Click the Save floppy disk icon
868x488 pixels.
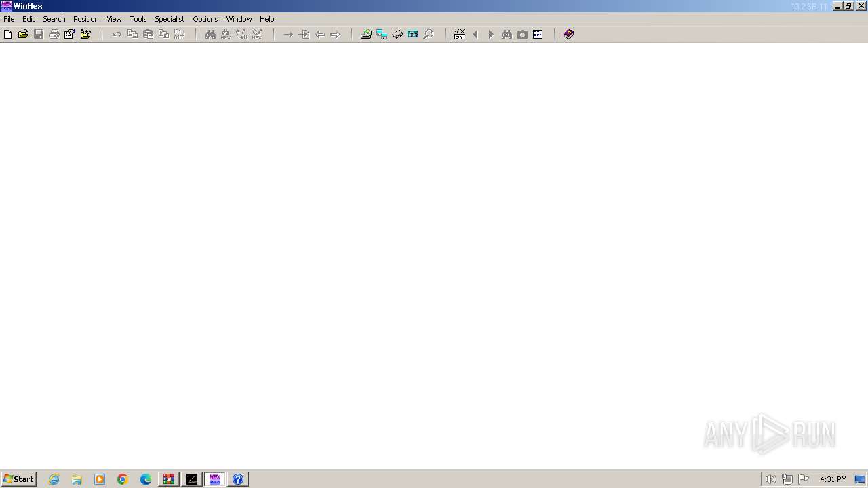pos(39,34)
